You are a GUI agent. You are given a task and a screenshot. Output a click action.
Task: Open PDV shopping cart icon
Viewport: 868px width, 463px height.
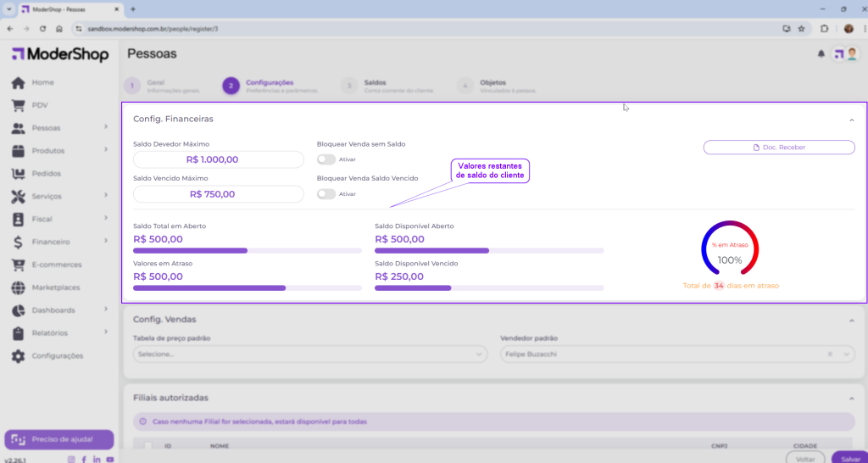pos(18,106)
